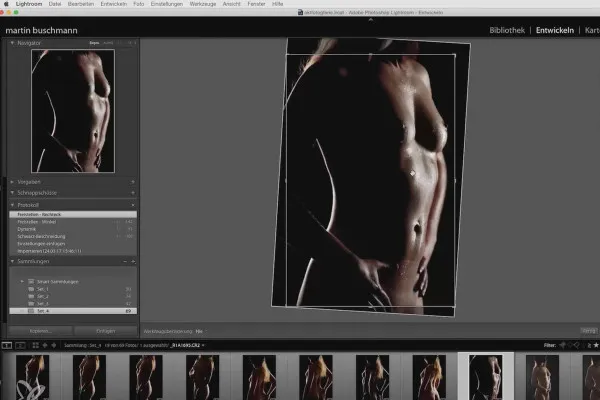This screenshot has width=600, height=400.
Task: Open the Einstellungen menu
Action: 166,4
